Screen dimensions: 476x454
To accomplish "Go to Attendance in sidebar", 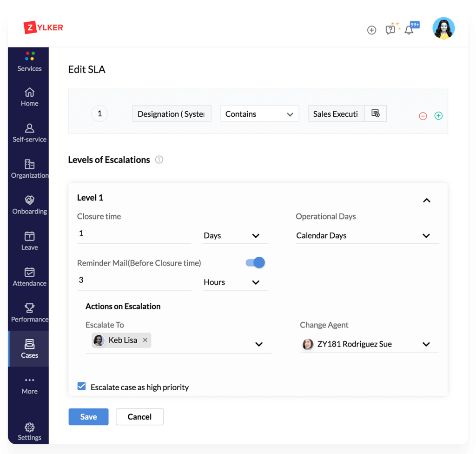I will (x=29, y=277).
